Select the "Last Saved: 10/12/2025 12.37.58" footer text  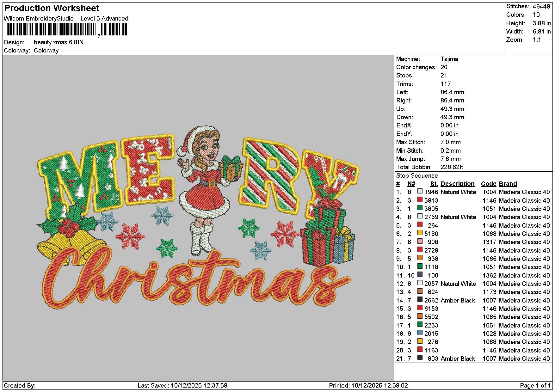182,386
